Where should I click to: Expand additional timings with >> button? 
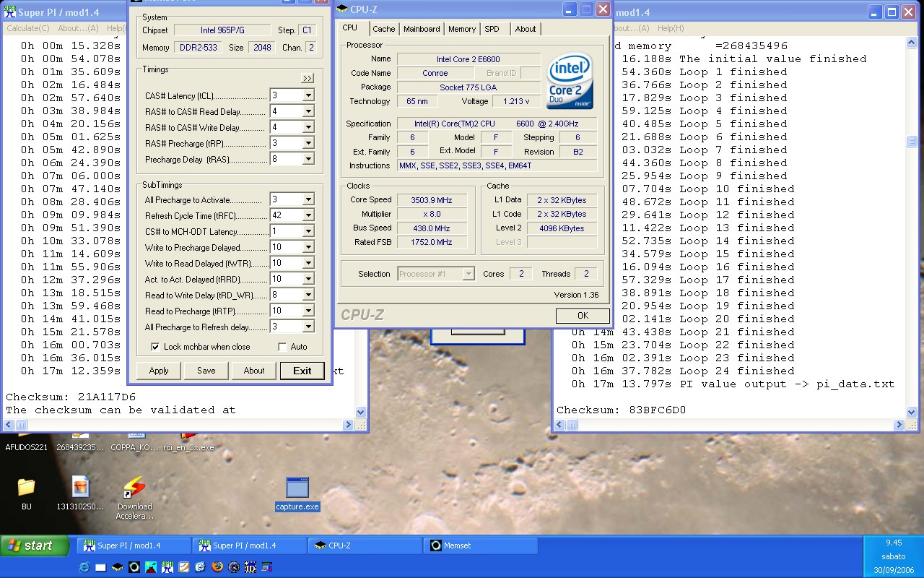[x=308, y=78]
